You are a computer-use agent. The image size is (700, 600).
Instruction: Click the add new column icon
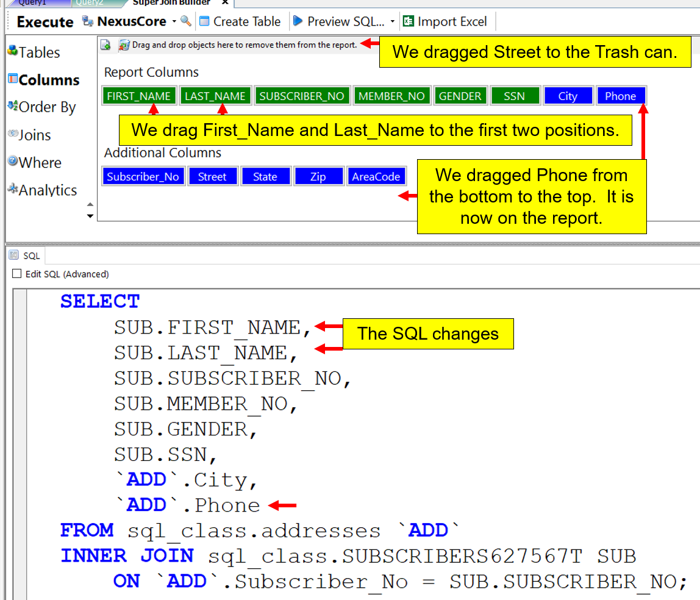pos(105,45)
